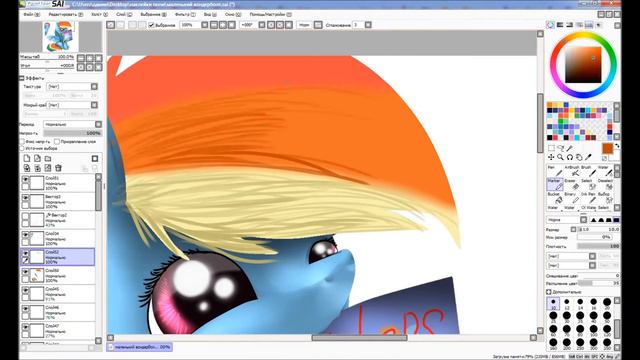This screenshot has height=360, width=640.
Task: Delete the selected layer with trash icon
Action: pos(58,168)
